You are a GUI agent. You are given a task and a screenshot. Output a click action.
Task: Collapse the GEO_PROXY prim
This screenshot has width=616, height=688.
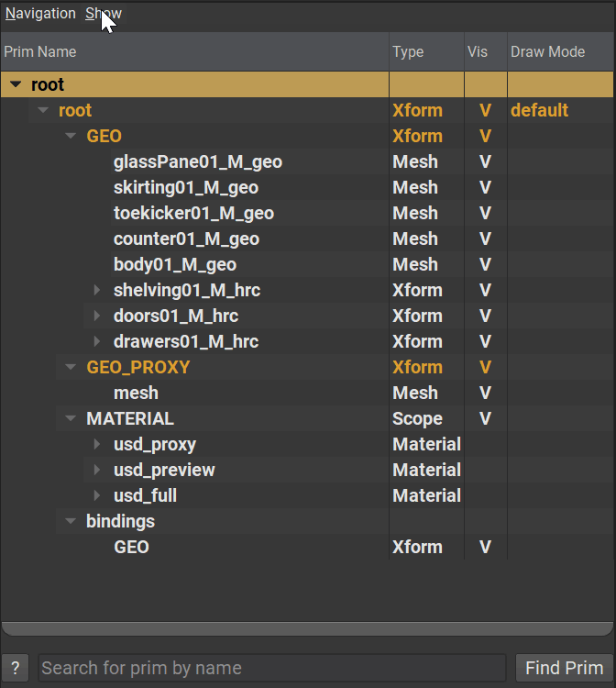(x=71, y=368)
